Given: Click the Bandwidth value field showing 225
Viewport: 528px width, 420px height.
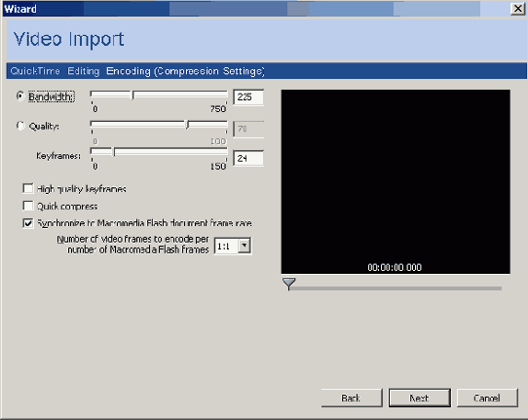Looking at the screenshot, I should click(248, 97).
